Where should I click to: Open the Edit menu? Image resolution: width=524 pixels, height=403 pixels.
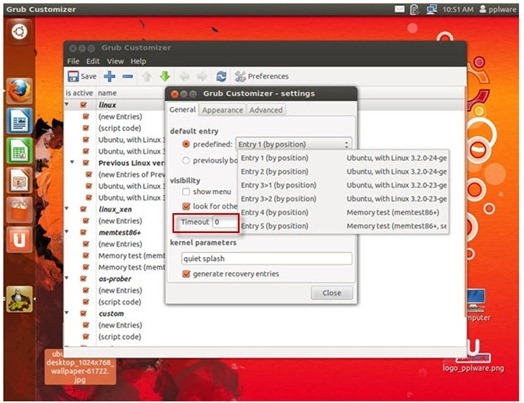click(93, 61)
